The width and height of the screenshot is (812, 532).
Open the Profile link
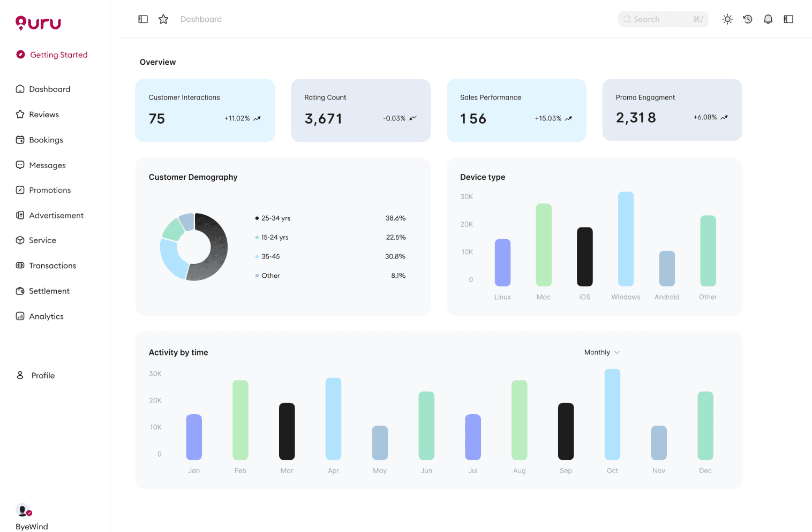(43, 375)
